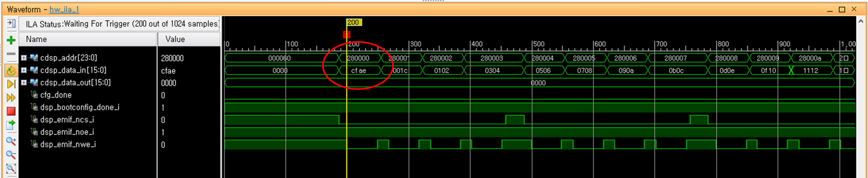The image size is (868, 178).
Task: Click the export ILA data icon
Action: (x=11, y=125)
